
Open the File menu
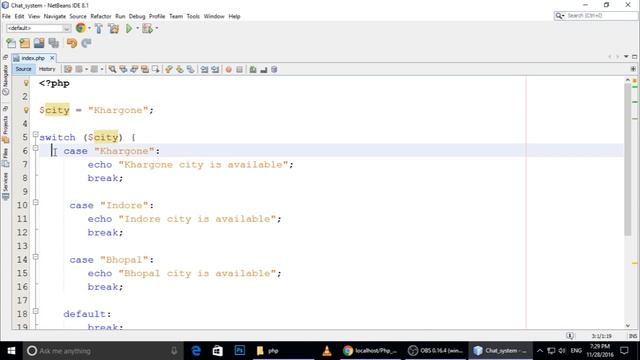(6, 16)
